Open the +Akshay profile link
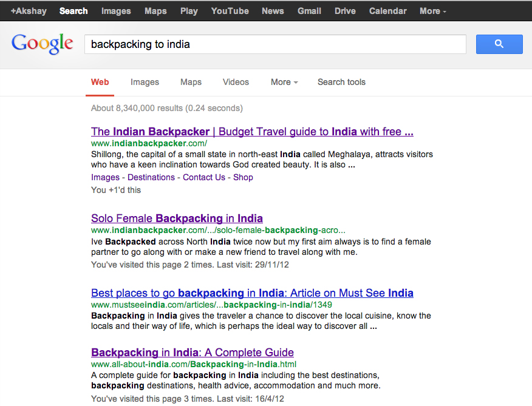This screenshot has width=532, height=406. coord(29,11)
